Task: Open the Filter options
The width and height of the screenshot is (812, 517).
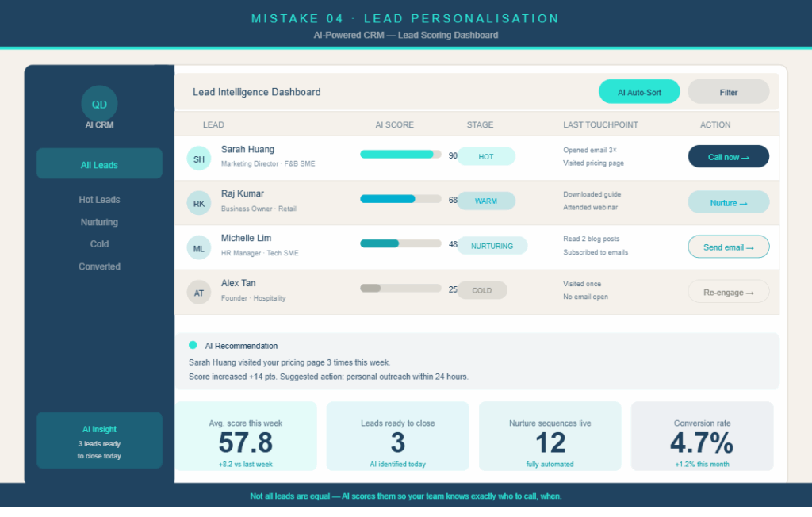Action: coord(728,91)
